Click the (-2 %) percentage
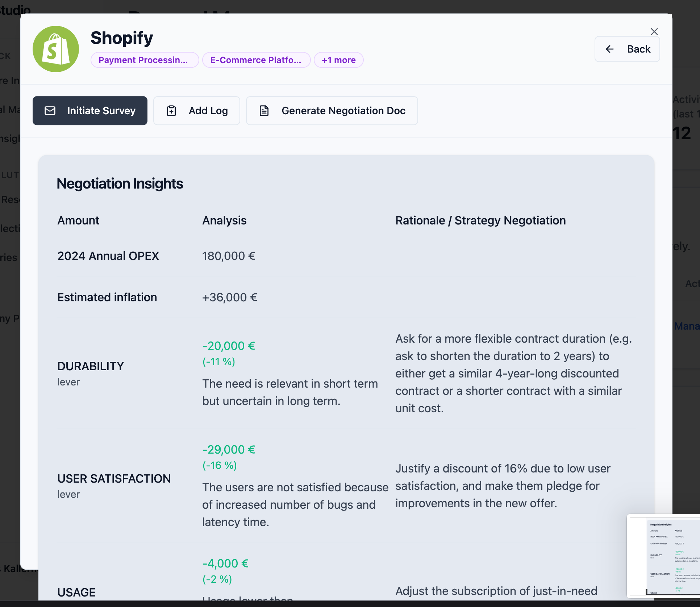This screenshot has height=607, width=700. [x=217, y=579]
